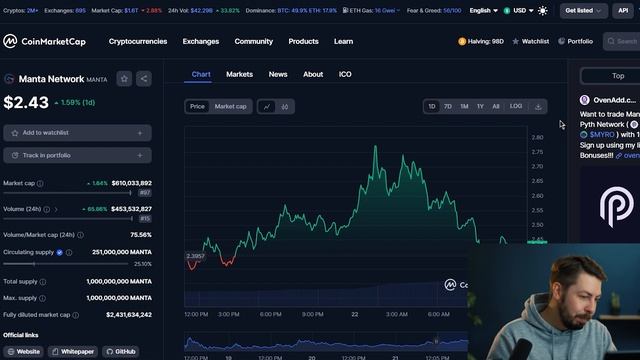Viewport: 640px width, 360px height.
Task: Expand Volume (24h) chevron
Action: coord(56,209)
